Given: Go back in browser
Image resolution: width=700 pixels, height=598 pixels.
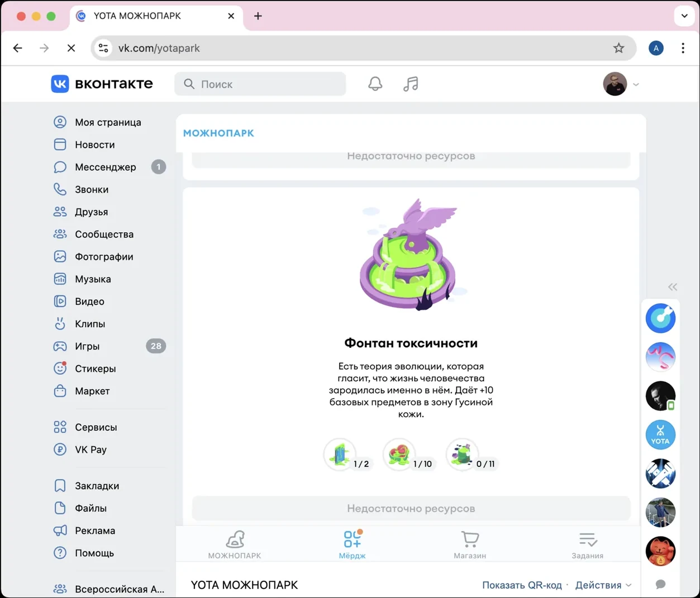Looking at the screenshot, I should point(18,48).
